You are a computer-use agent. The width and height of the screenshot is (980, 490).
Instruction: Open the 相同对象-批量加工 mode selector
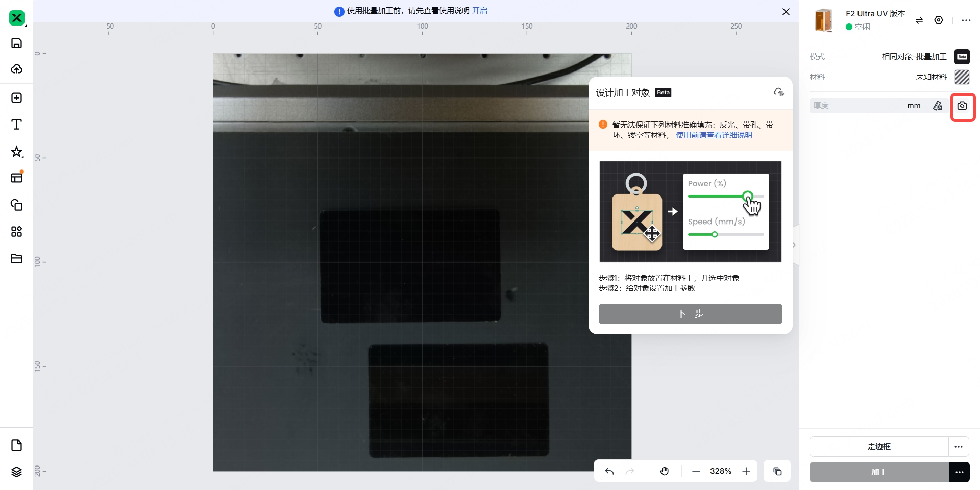[914, 57]
